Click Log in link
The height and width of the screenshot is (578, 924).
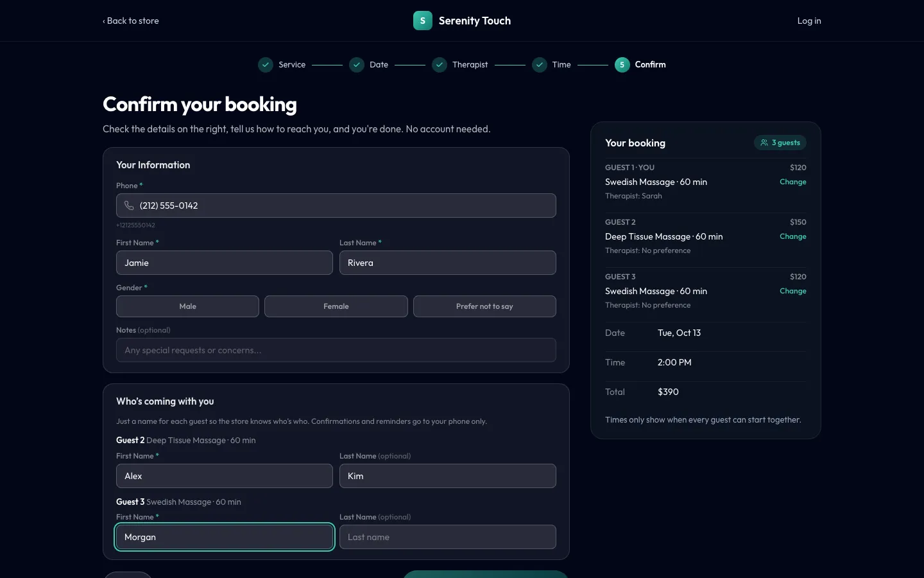(x=809, y=21)
